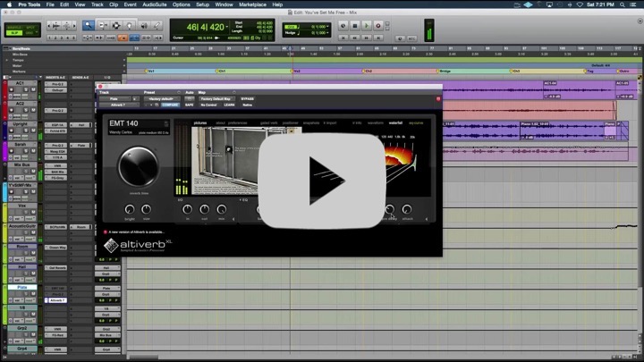Record-enable the AC1 track
Viewport: 644px width, 362px height.
point(11,89)
